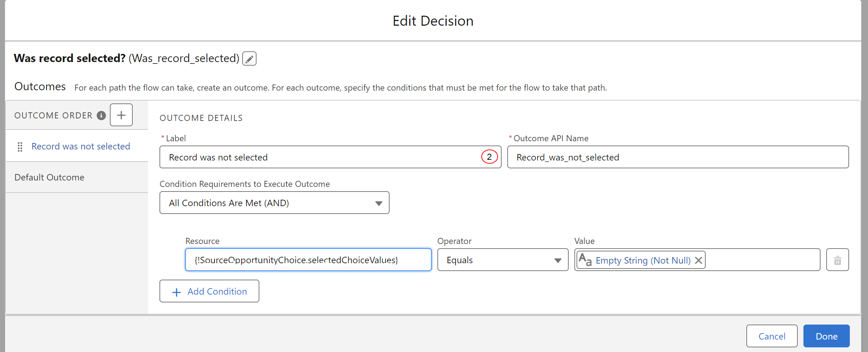Image resolution: width=868 pixels, height=352 pixels.
Task: Click the pencil icon to edit decision name
Action: tap(249, 58)
